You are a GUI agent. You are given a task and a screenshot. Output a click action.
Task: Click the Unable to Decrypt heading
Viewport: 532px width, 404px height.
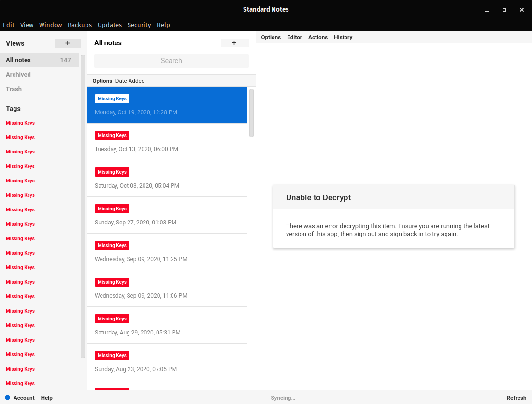(x=318, y=197)
